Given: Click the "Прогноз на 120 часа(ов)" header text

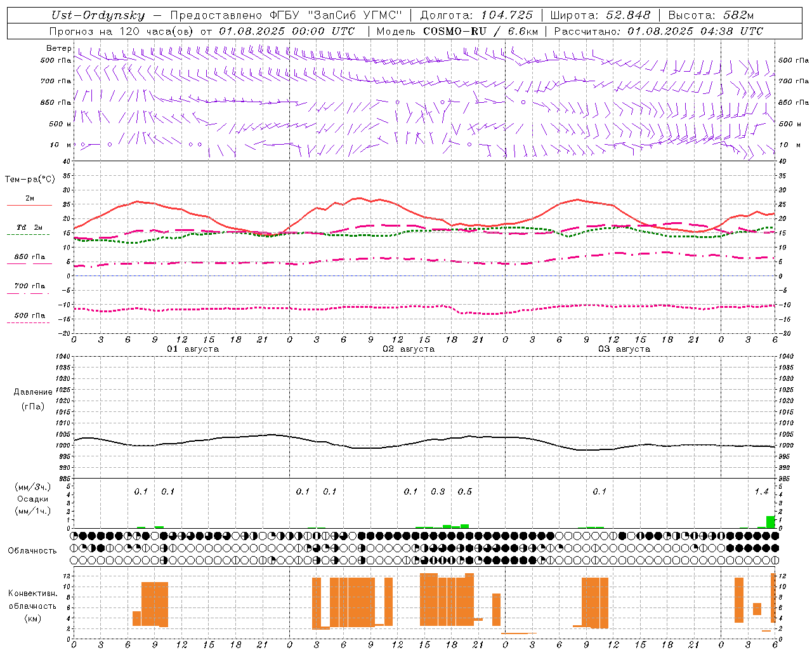Looking at the screenshot, I should tap(122, 31).
